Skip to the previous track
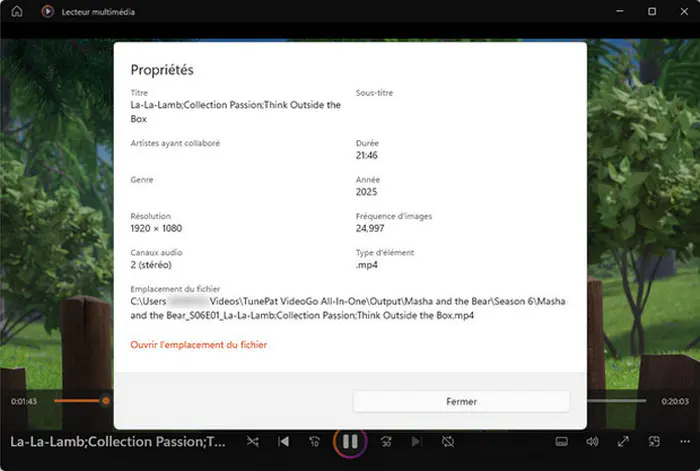The image size is (700, 471). click(x=283, y=442)
